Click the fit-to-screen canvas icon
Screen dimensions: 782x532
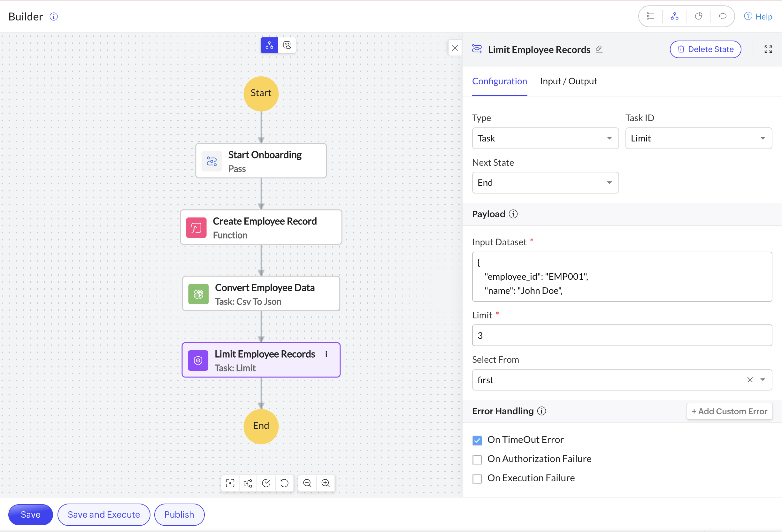click(230, 483)
